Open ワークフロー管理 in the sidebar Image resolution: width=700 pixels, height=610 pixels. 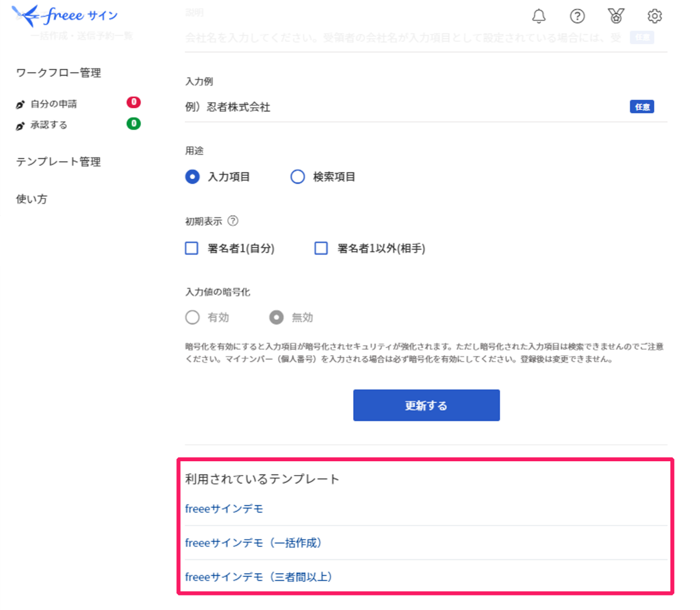tap(58, 73)
